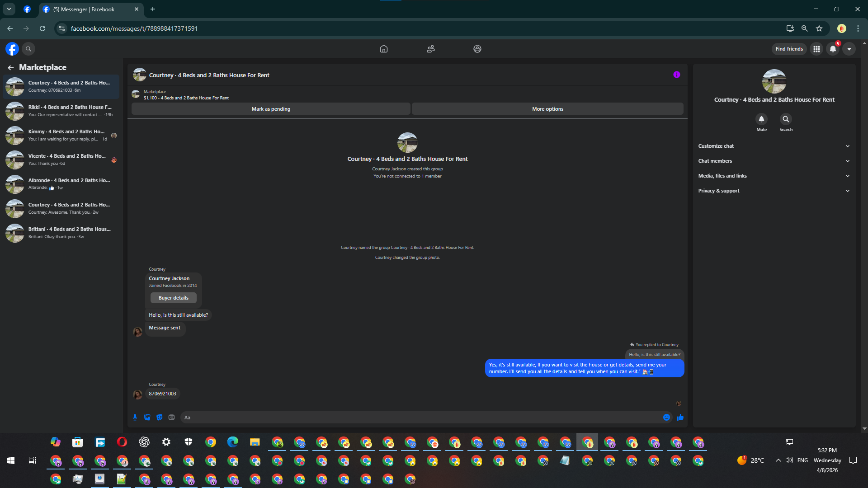
Task: Expand Chat members section
Action: pos(774,161)
